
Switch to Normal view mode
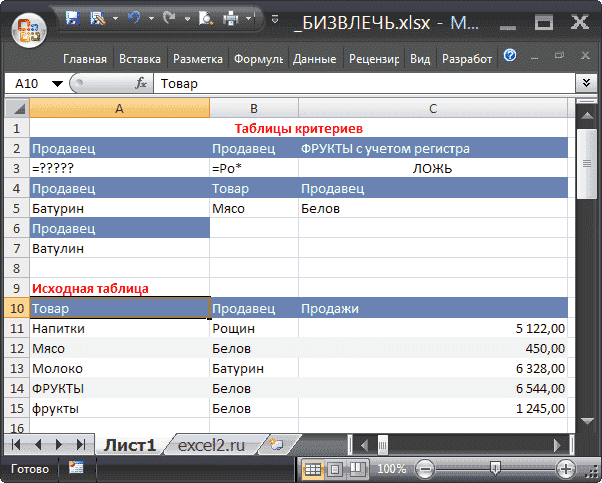(313, 468)
